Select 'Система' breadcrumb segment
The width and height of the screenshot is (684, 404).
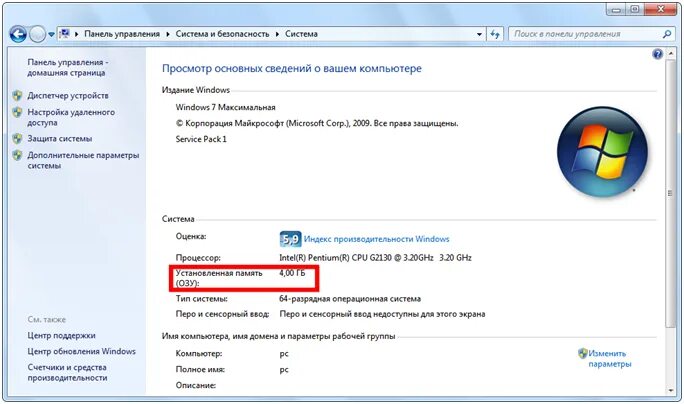point(301,34)
